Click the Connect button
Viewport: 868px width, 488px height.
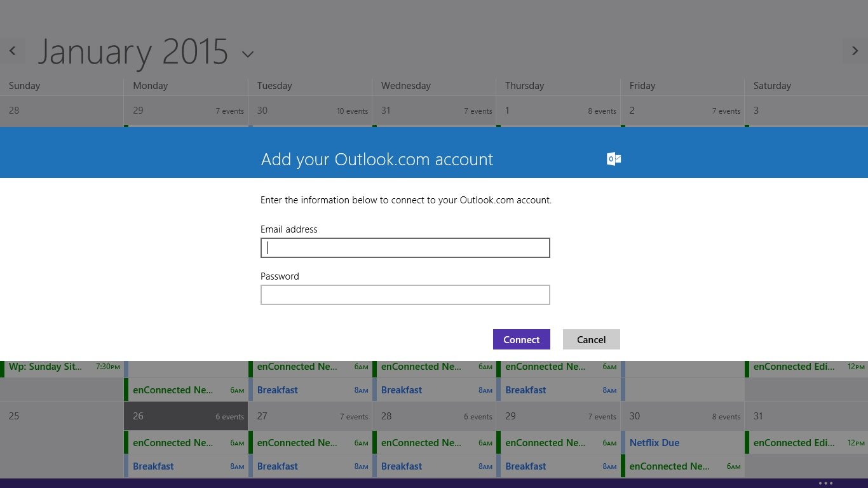522,339
